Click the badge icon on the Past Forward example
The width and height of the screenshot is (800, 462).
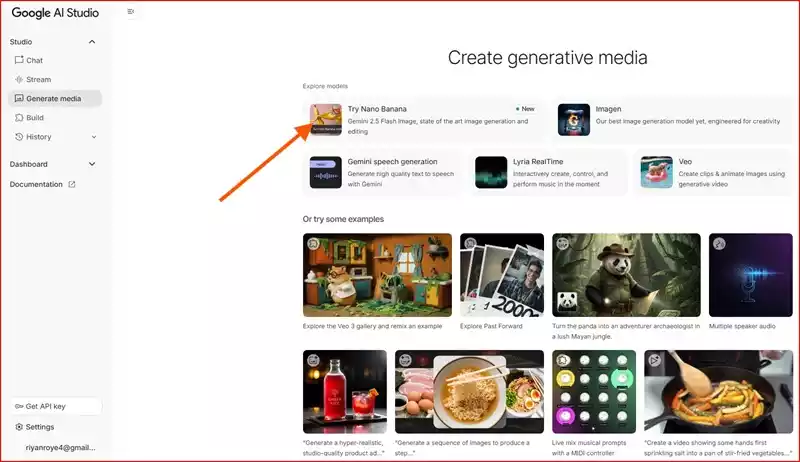click(470, 244)
